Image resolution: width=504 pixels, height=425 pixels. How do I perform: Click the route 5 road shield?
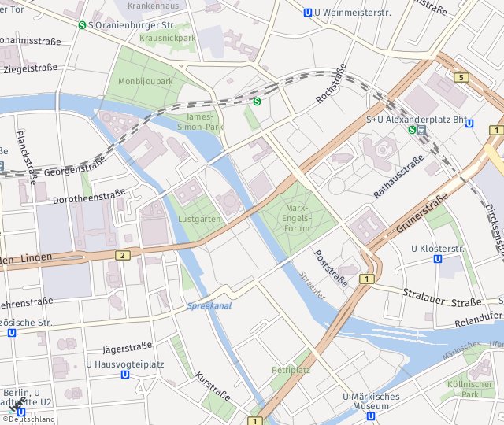[x=461, y=77]
